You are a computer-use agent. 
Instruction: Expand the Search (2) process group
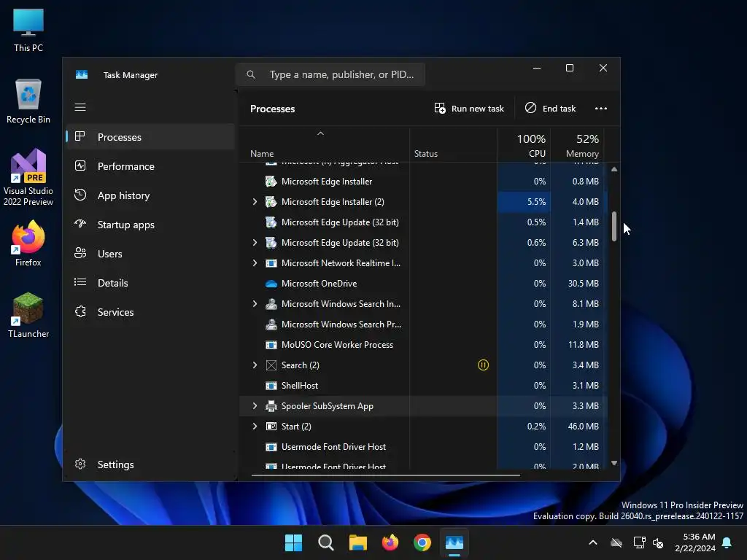(255, 365)
